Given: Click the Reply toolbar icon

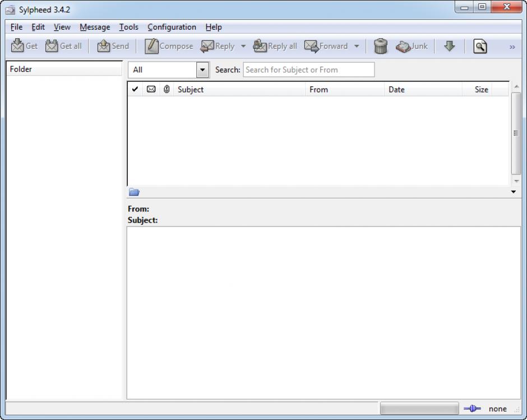Looking at the screenshot, I should (x=207, y=46).
